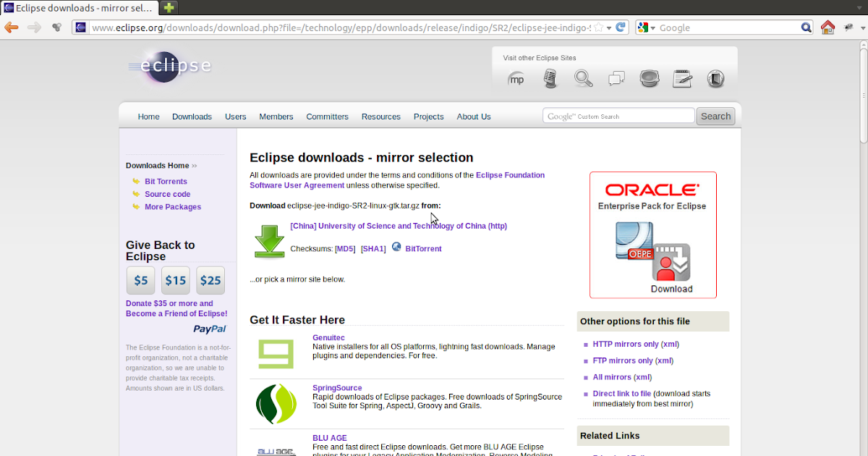The height and width of the screenshot is (456, 868).
Task: Donate with the $5 button
Action: point(140,280)
